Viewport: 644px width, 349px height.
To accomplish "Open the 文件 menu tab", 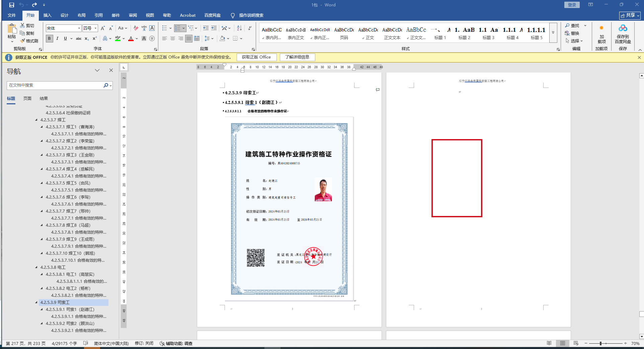I will click(12, 15).
